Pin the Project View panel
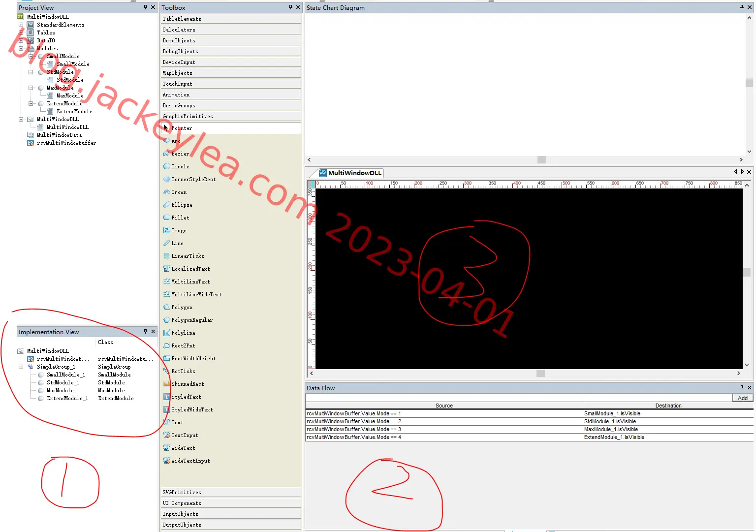 point(145,7)
